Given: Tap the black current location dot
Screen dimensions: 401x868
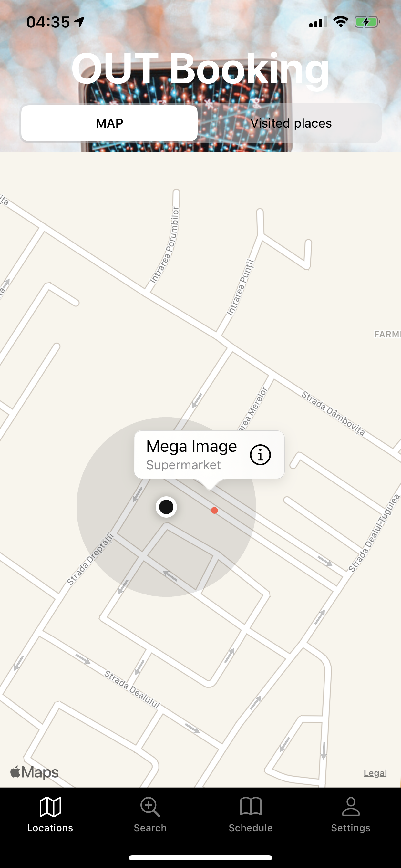Looking at the screenshot, I should (166, 507).
